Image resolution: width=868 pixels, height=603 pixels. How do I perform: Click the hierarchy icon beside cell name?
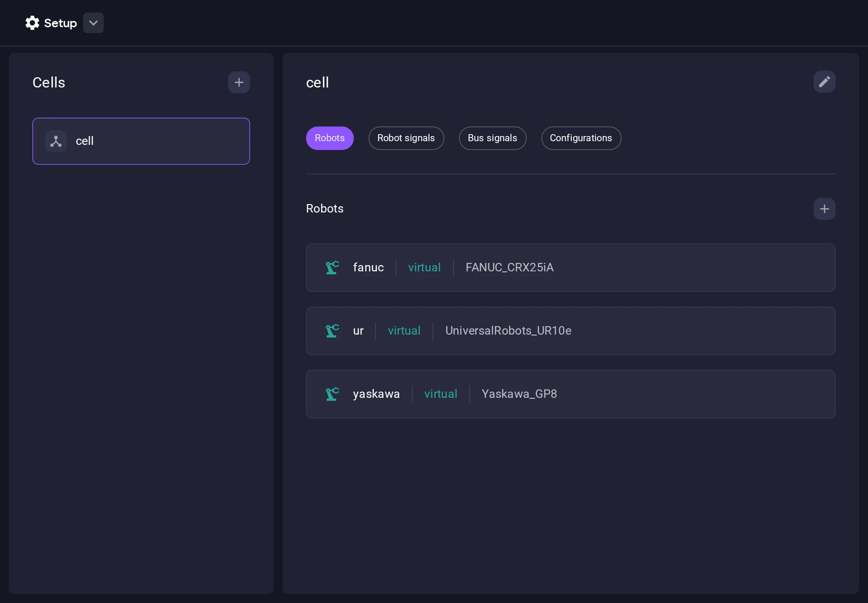point(56,141)
